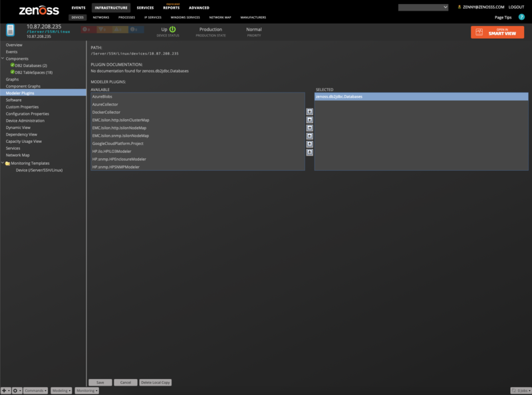The image size is (532, 395).
Task: Click the user icon beside ZENNY@ZENOSSS.COM
Action: pyautogui.click(x=460, y=7)
